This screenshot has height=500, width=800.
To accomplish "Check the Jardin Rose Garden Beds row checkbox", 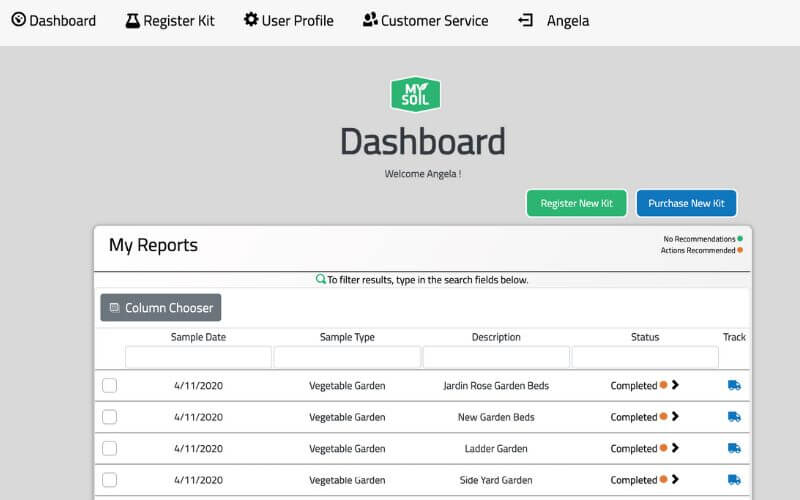I will click(x=110, y=386).
